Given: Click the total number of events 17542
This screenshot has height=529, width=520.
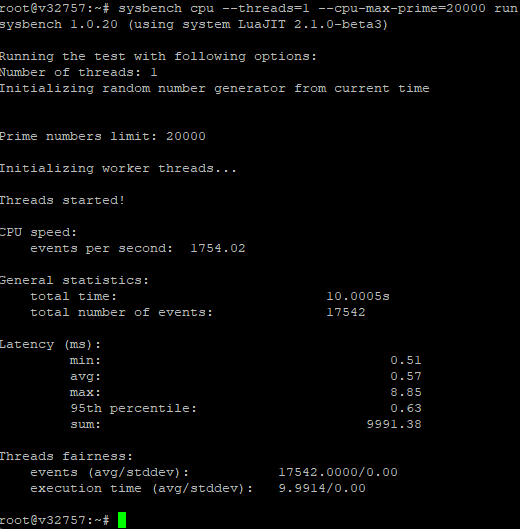Looking at the screenshot, I should 346,312.
